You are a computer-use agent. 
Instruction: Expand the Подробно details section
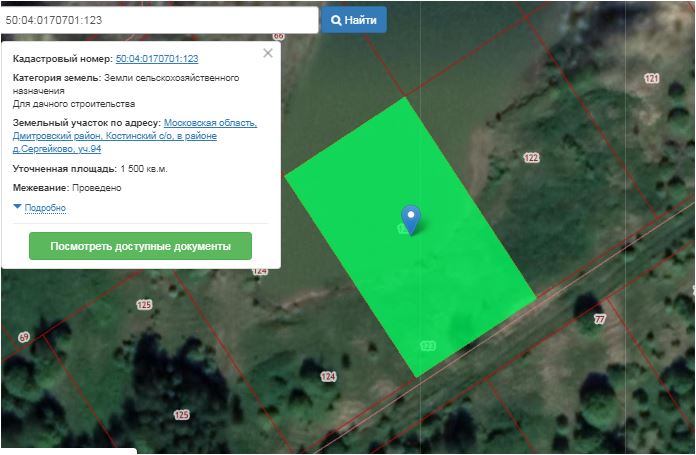pyautogui.click(x=44, y=207)
